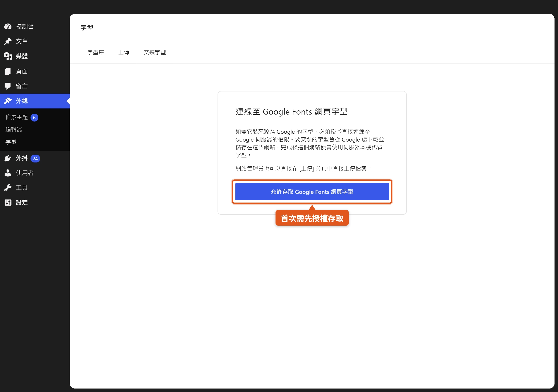Click the pushpin icon beside 文章

[x=8, y=41]
